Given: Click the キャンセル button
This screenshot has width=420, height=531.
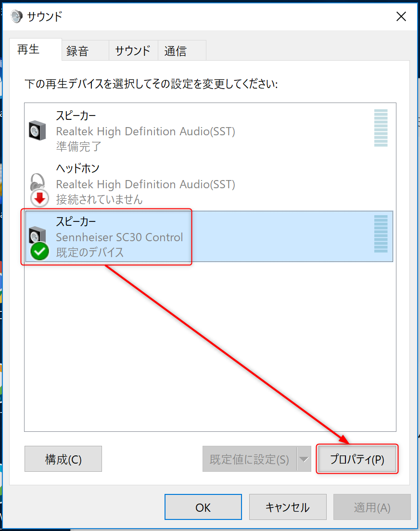Looking at the screenshot, I should 288,507.
